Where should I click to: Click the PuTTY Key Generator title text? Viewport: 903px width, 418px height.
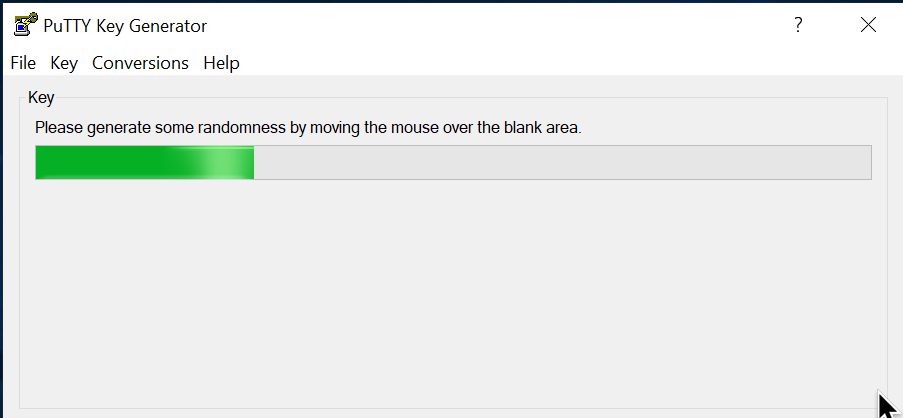tap(125, 26)
